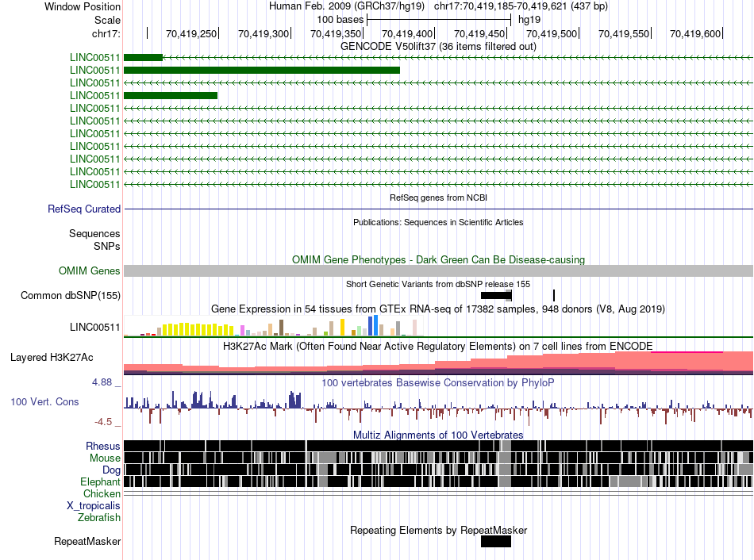Click the black RepeatMasker repeat block
This screenshot has width=754, height=560.
(x=496, y=541)
